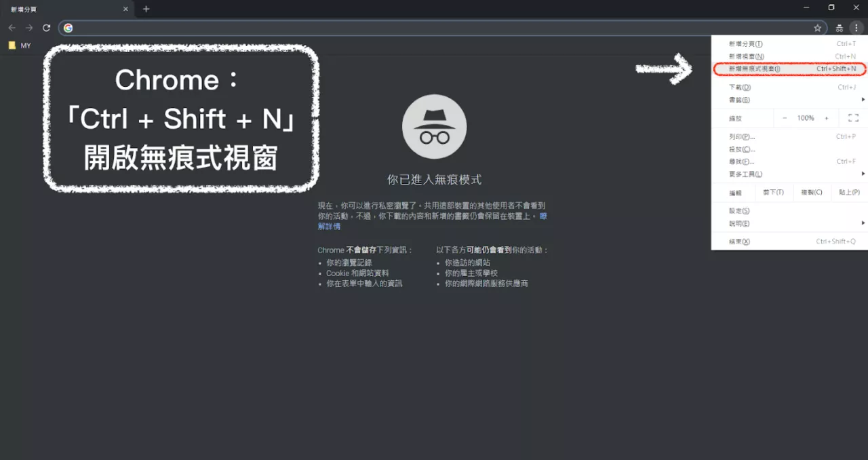
Task: Enter full screen from the 縮放 row
Action: (852, 118)
